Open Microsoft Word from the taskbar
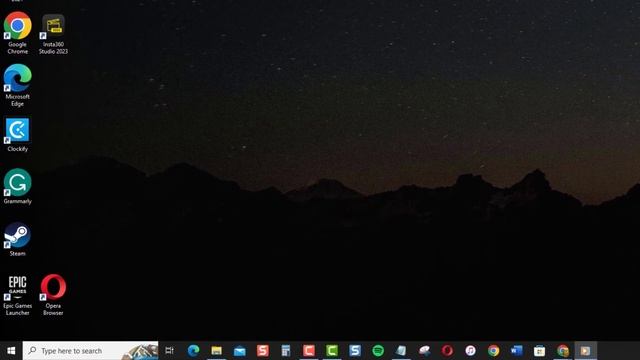Viewport: 640px width, 360px height. pyautogui.click(x=516, y=351)
